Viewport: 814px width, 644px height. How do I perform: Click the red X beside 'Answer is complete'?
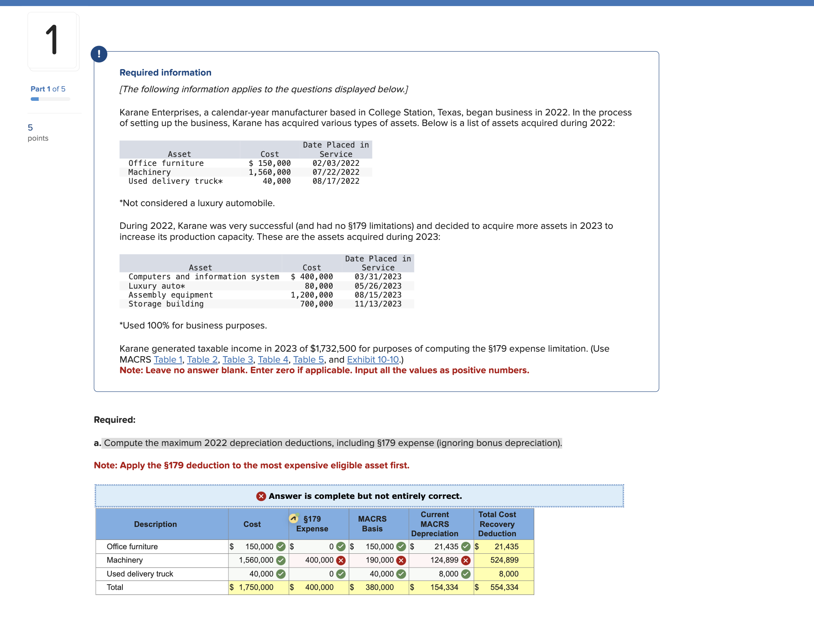261,496
